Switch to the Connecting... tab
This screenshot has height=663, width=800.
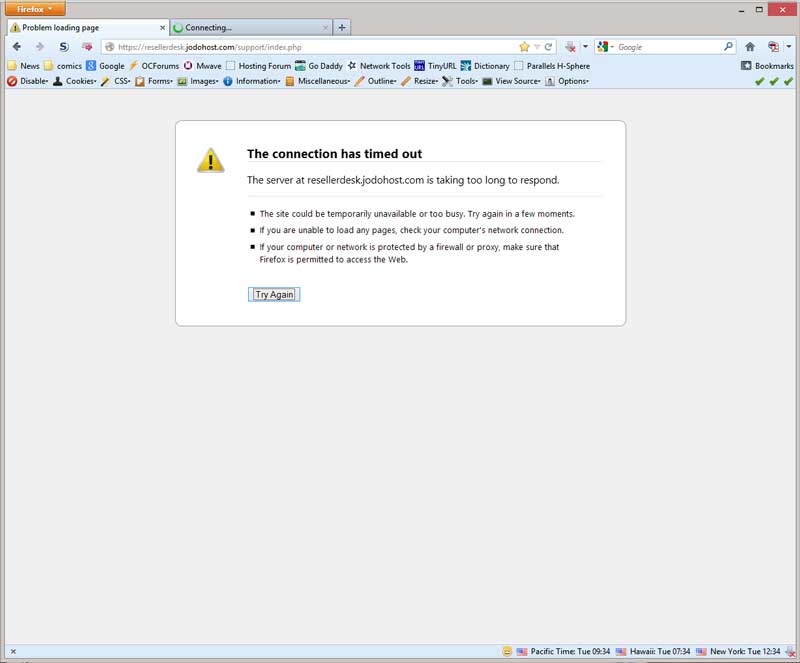[x=251, y=28]
